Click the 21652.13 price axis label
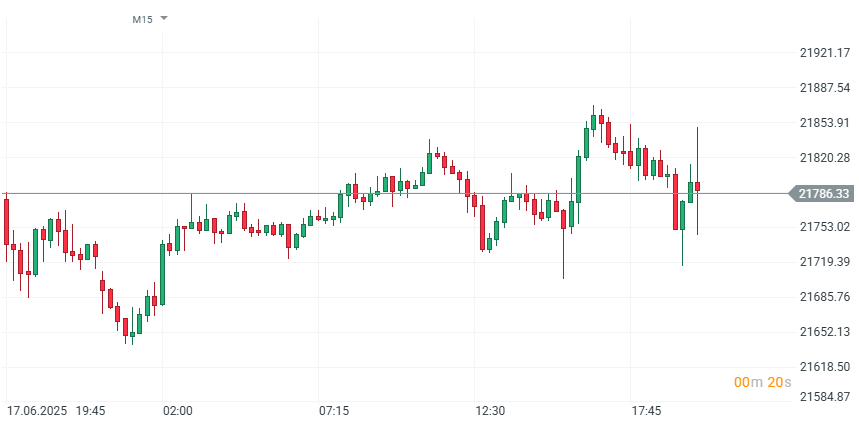The image size is (859, 427). point(824,332)
